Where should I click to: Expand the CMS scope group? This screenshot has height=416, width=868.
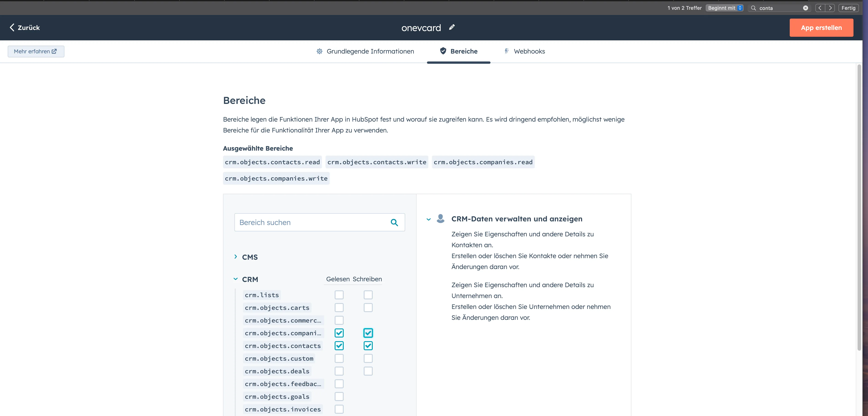click(235, 257)
